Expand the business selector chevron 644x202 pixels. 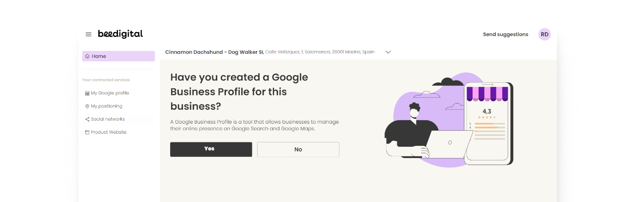[389, 52]
